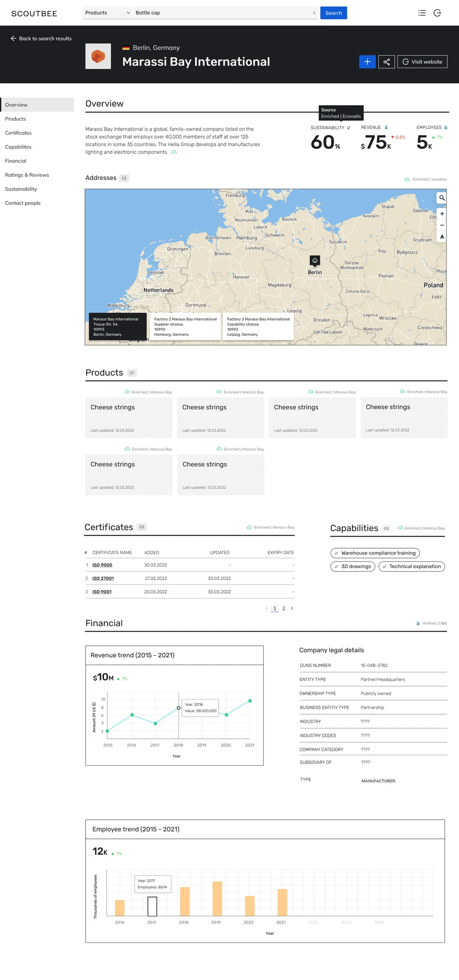The width and height of the screenshot is (459, 980).
Task: Go to previous certificates page
Action: point(266,608)
